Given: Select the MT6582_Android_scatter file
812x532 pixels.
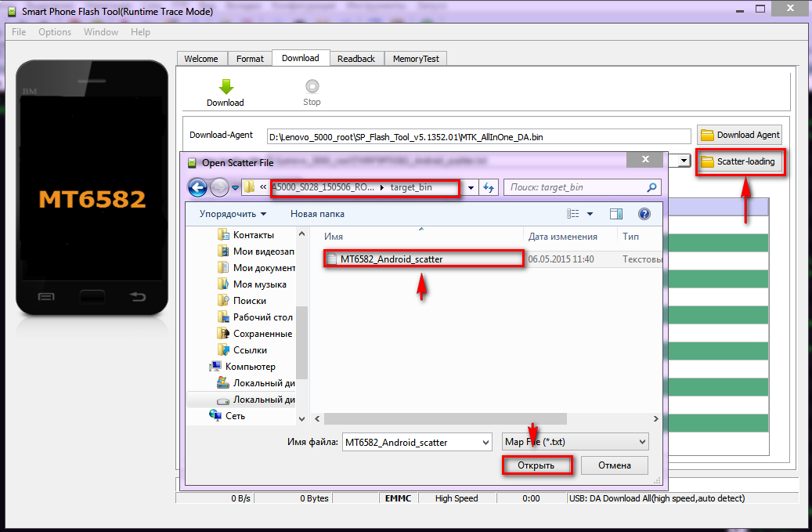Looking at the screenshot, I should coord(392,259).
